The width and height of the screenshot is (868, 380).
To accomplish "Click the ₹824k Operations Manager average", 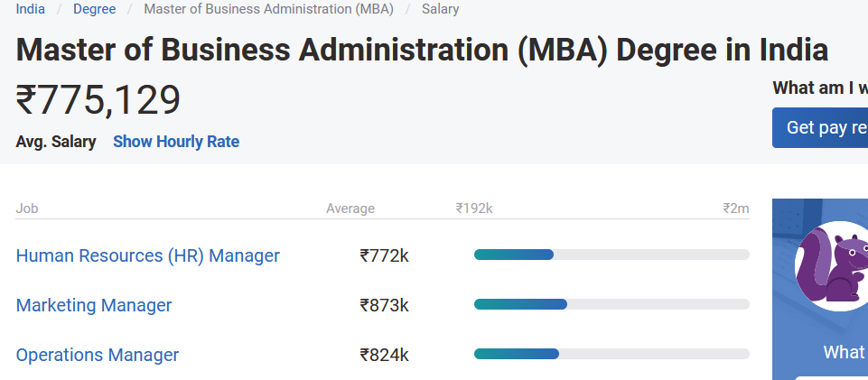I will pos(384,355).
